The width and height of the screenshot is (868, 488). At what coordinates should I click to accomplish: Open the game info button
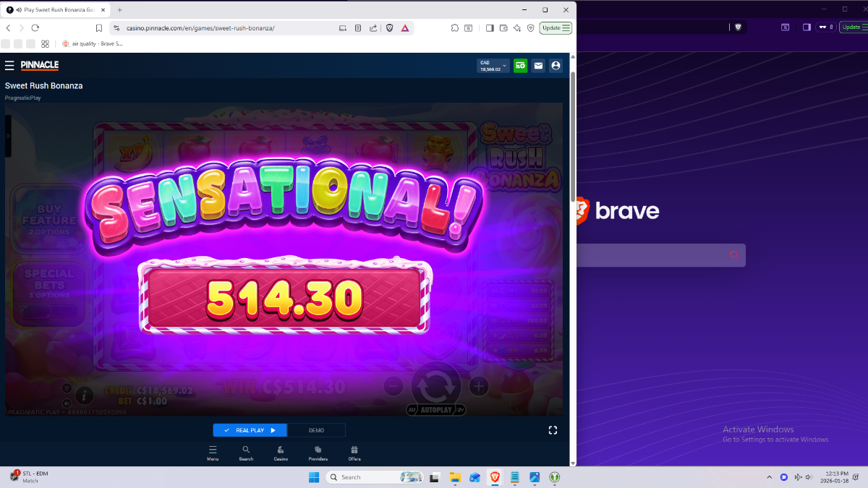[85, 395]
